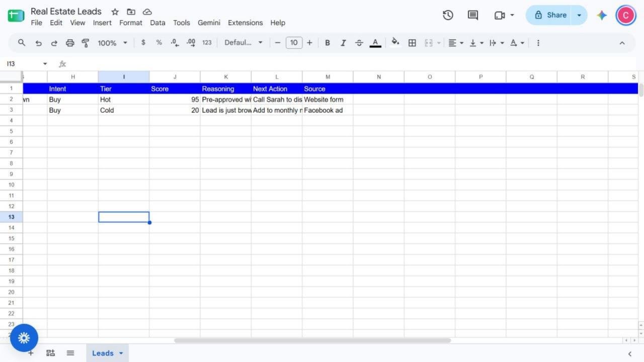Select the Leads sheet tab
This screenshot has width=644, height=362.
[x=103, y=353]
